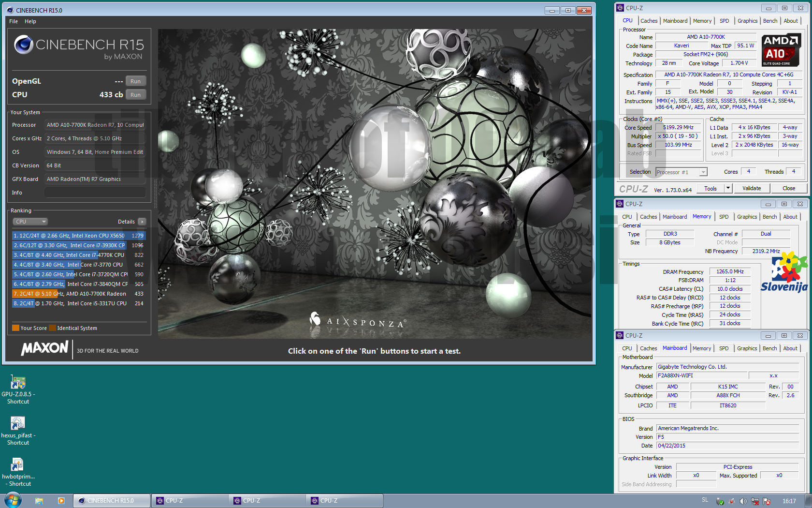Viewport: 812px width, 508px height.
Task: Open the volume speaker tray icon
Action: click(x=743, y=501)
